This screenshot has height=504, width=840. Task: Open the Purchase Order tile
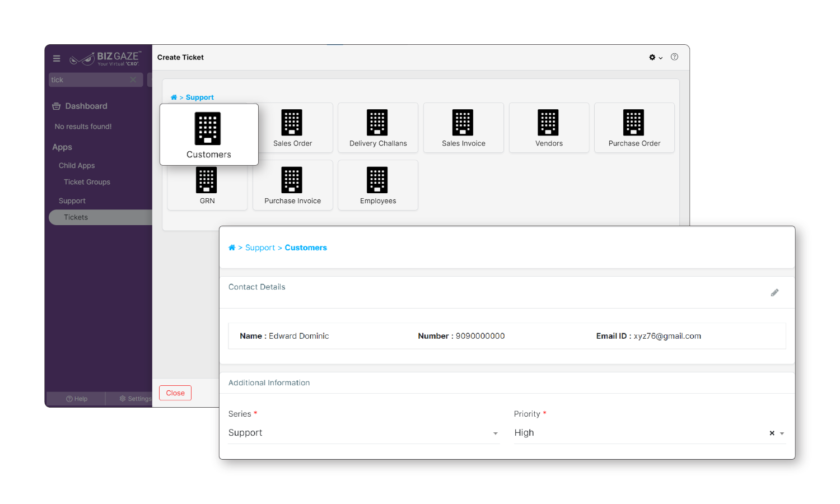[634, 128]
